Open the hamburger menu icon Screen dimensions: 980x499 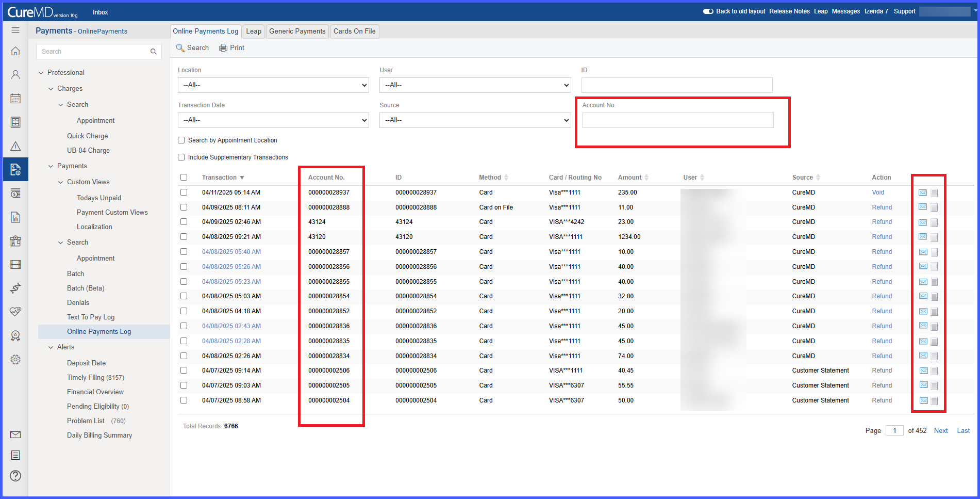tap(15, 30)
